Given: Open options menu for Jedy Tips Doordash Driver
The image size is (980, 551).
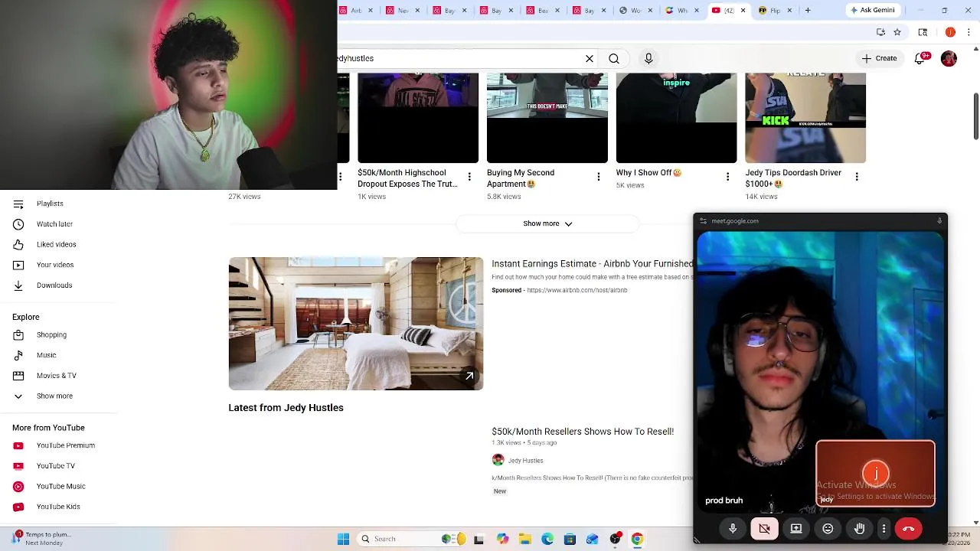Looking at the screenshot, I should pyautogui.click(x=857, y=177).
